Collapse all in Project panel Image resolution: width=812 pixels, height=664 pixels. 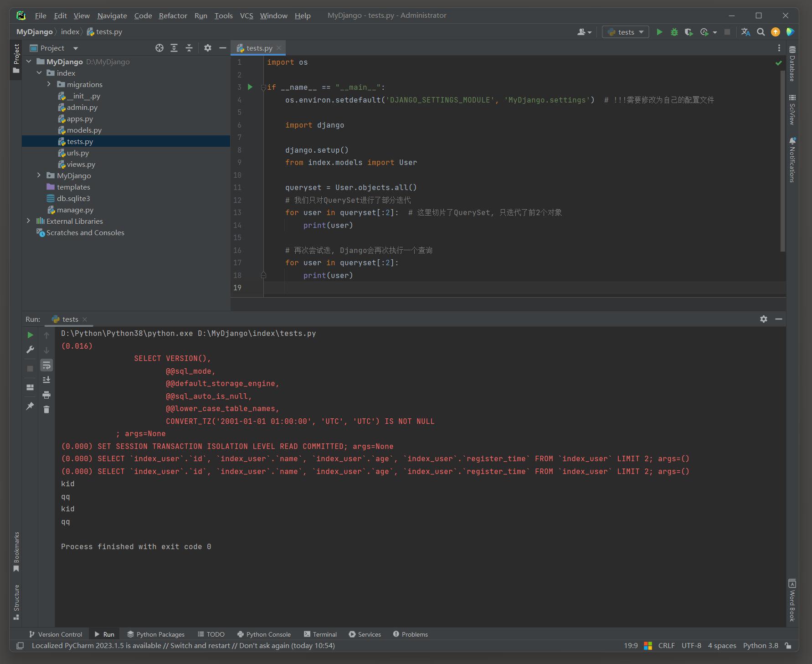pyautogui.click(x=189, y=48)
